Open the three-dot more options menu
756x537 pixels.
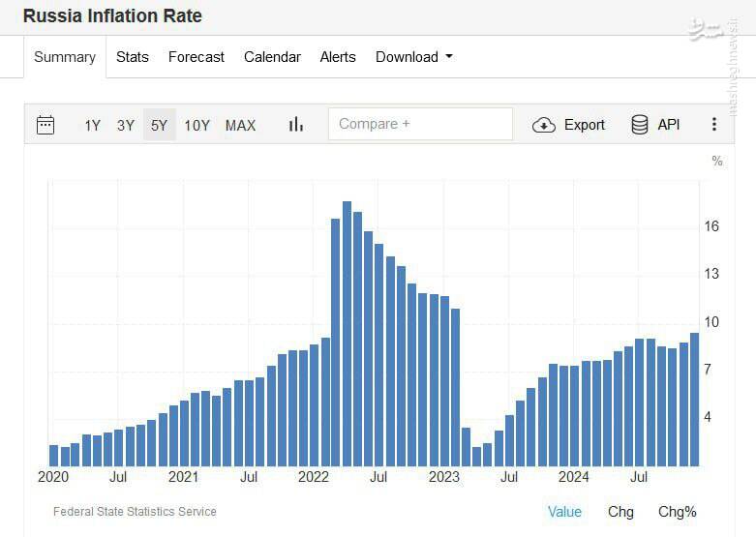714,125
